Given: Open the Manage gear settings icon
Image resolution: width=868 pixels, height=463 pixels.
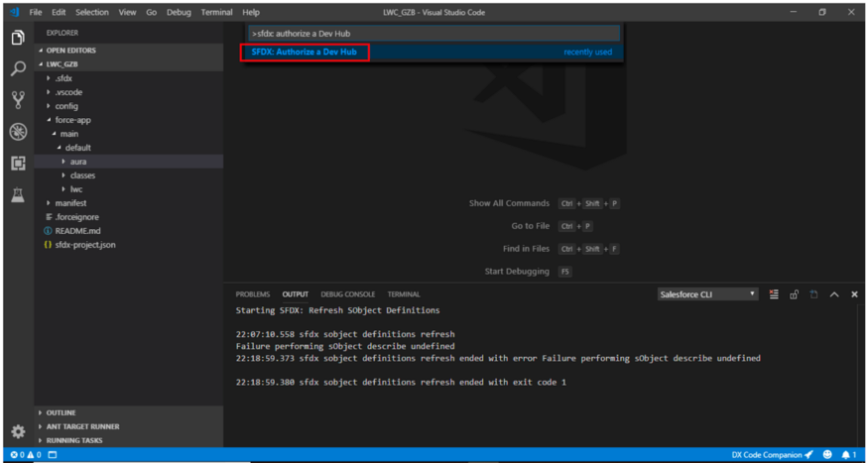Looking at the screenshot, I should coord(18,431).
